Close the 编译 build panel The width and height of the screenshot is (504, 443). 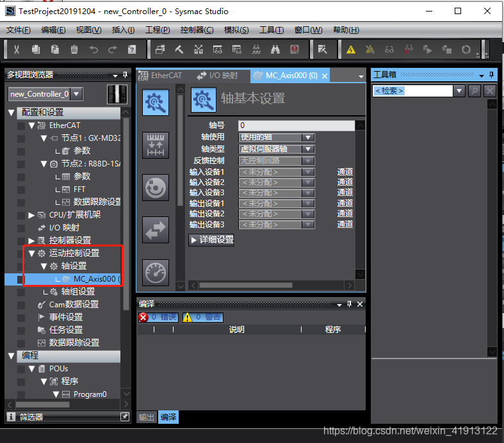coord(360,304)
